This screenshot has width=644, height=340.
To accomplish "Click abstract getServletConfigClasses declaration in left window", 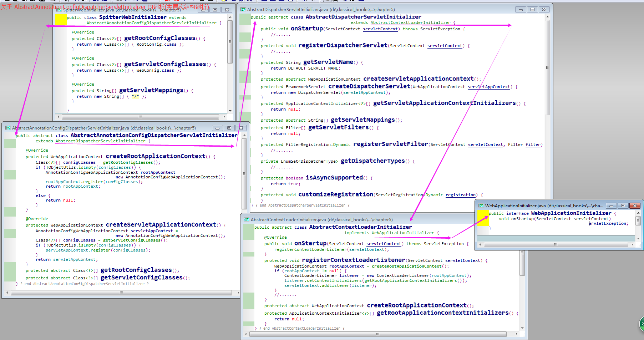I will click(x=142, y=278).
